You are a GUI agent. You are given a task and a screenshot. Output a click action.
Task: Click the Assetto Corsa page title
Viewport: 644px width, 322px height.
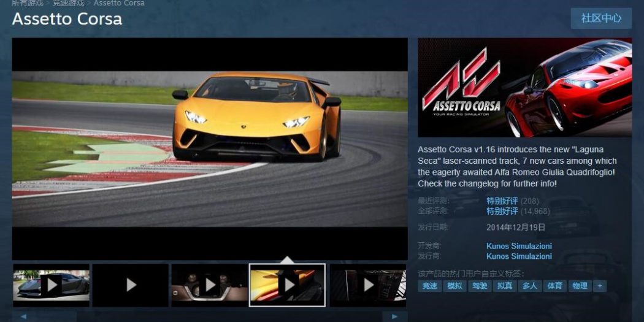coord(67,19)
